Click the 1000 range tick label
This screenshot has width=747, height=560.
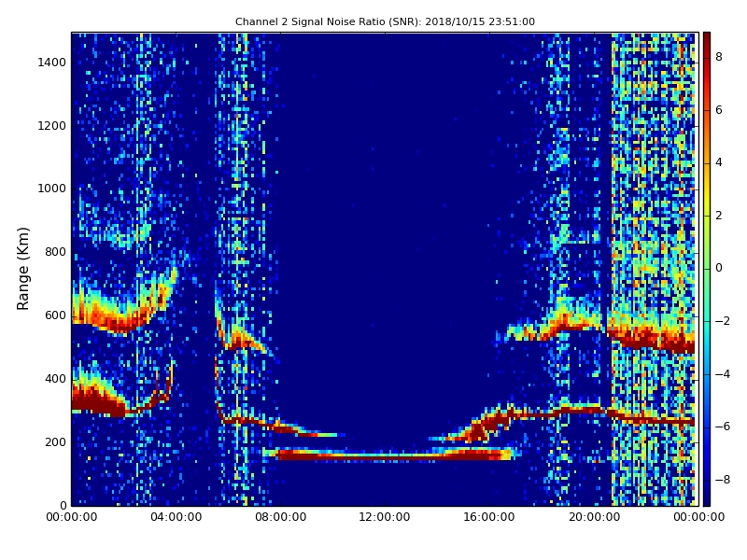[x=51, y=189]
